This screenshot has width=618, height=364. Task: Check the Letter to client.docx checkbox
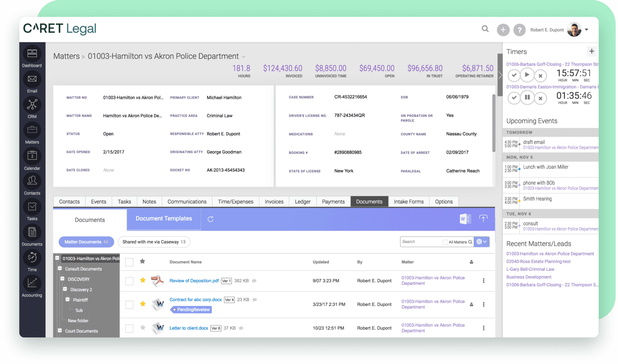(129, 328)
